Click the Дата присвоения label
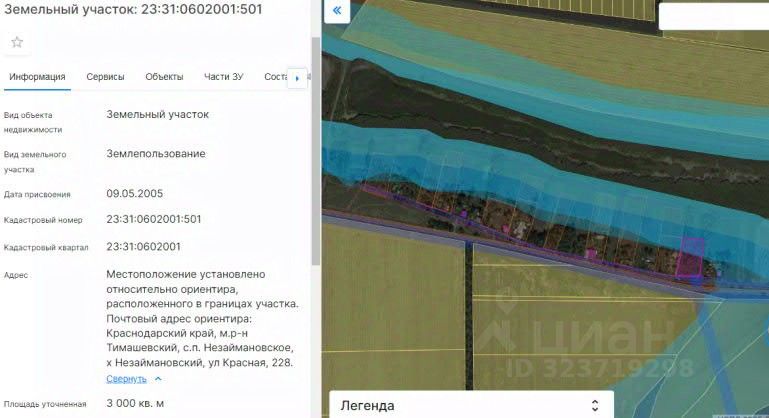This screenshot has height=418, width=769. pyautogui.click(x=37, y=194)
